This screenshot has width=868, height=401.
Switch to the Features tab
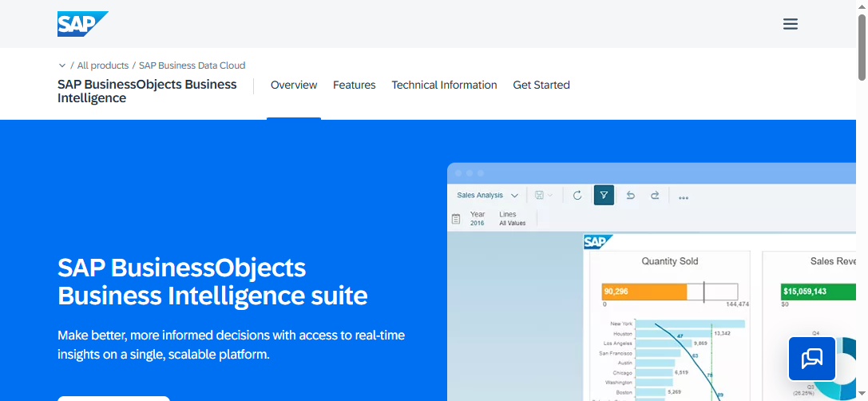click(x=355, y=85)
